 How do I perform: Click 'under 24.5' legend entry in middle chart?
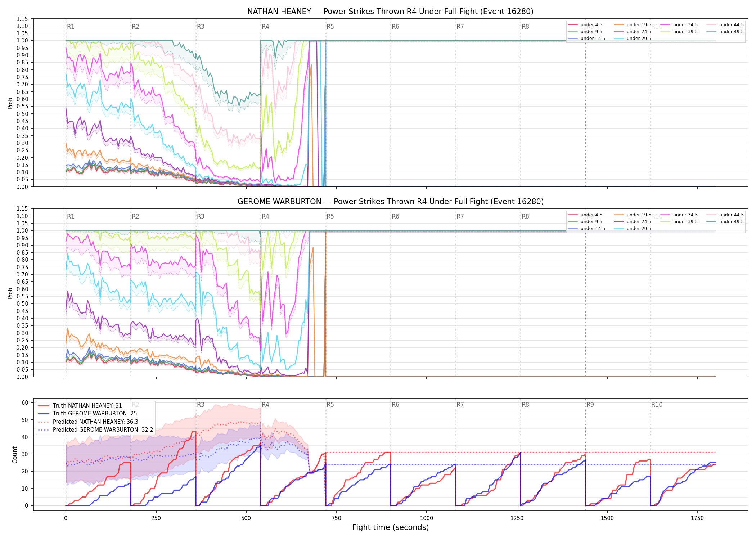tap(633, 222)
